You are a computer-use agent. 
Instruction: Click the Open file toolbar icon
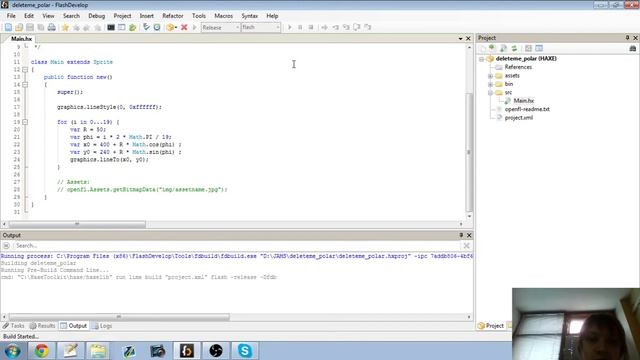[19, 27]
